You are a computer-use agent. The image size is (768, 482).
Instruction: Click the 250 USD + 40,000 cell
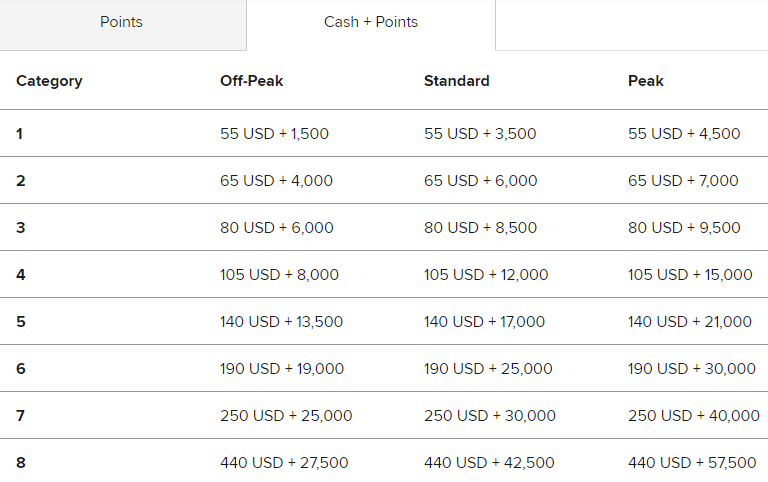pyautogui.click(x=694, y=416)
